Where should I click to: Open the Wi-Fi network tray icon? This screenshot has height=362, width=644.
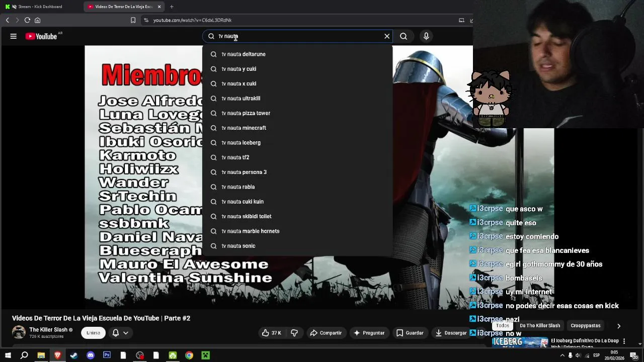587,355
